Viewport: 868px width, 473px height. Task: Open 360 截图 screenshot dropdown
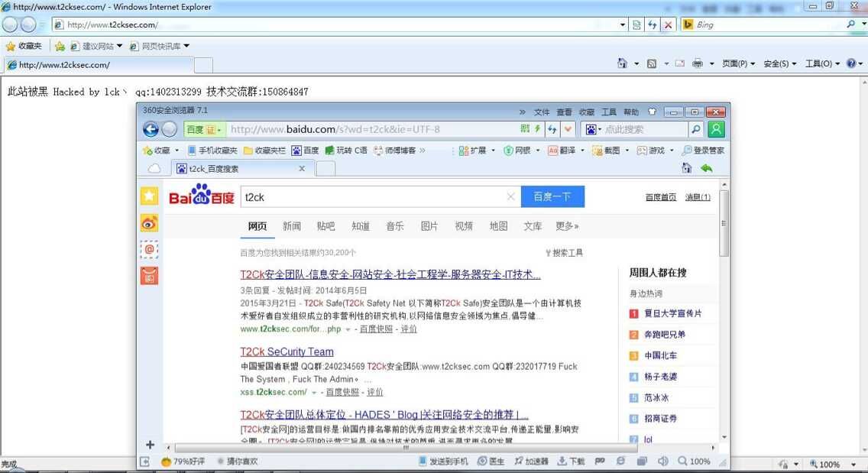click(627, 150)
